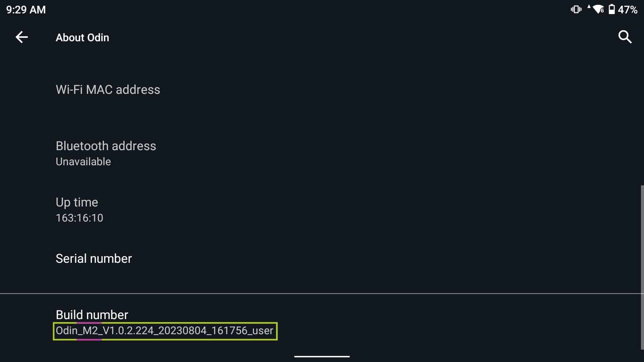The image size is (644, 362).
Task: Click the 47% battery percentage text
Action: pyautogui.click(x=628, y=10)
